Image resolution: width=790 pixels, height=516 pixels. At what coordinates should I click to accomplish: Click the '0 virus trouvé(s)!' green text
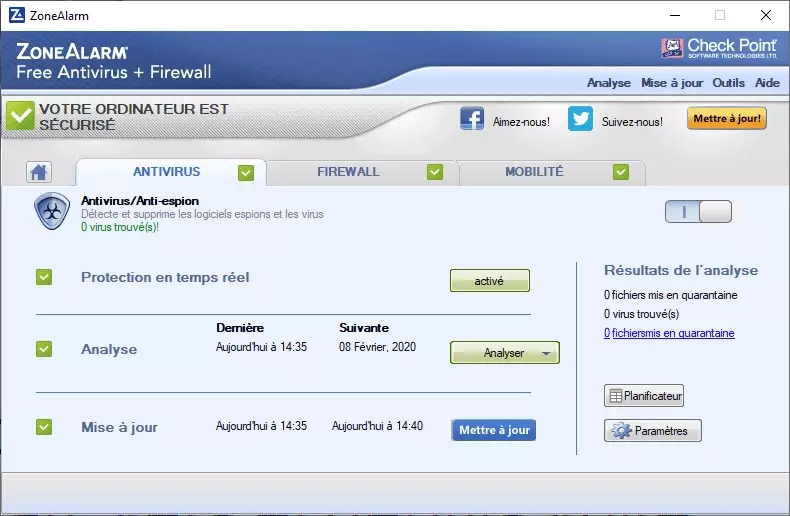tap(120, 227)
